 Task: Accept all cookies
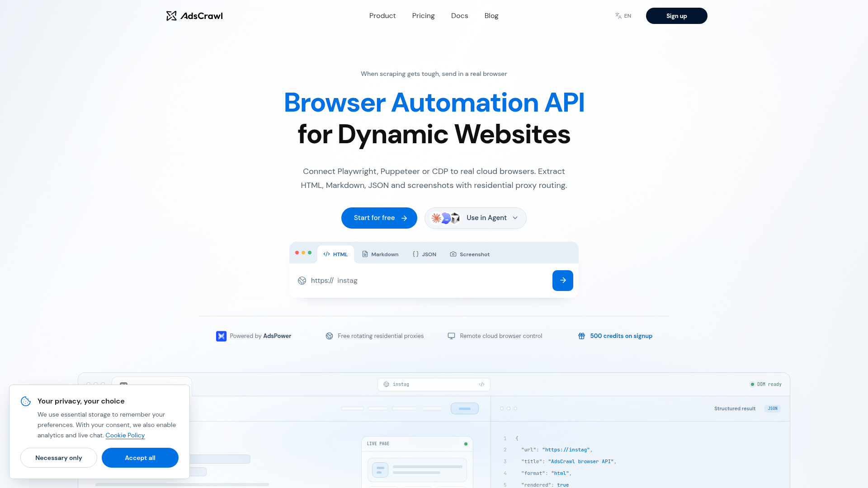click(x=140, y=458)
